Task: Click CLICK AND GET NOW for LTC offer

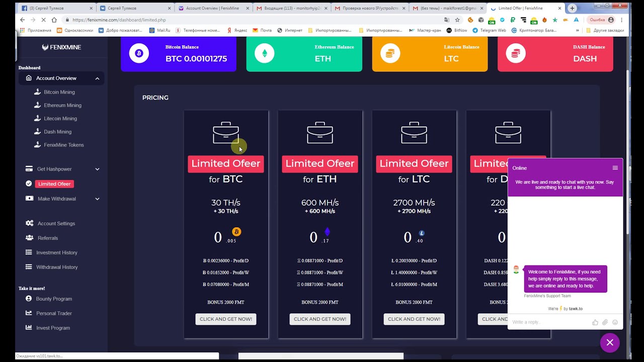Action: point(414,319)
